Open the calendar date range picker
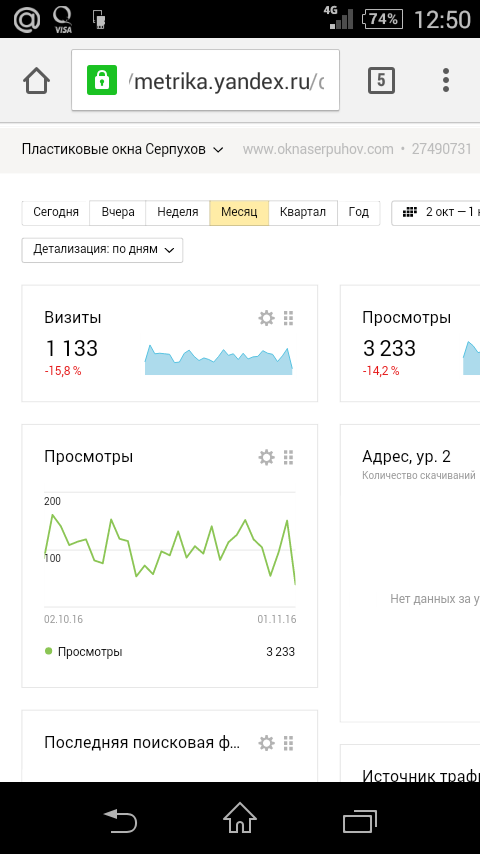This screenshot has height=854, width=480. (x=436, y=212)
